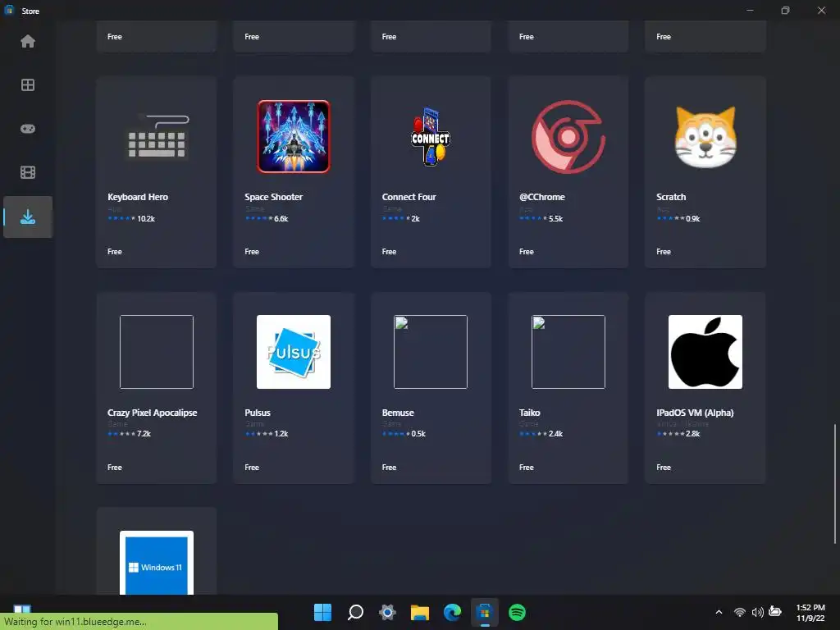Show hidden system tray icons chevron
Image resolution: width=840 pixels, height=630 pixels.
click(x=719, y=612)
